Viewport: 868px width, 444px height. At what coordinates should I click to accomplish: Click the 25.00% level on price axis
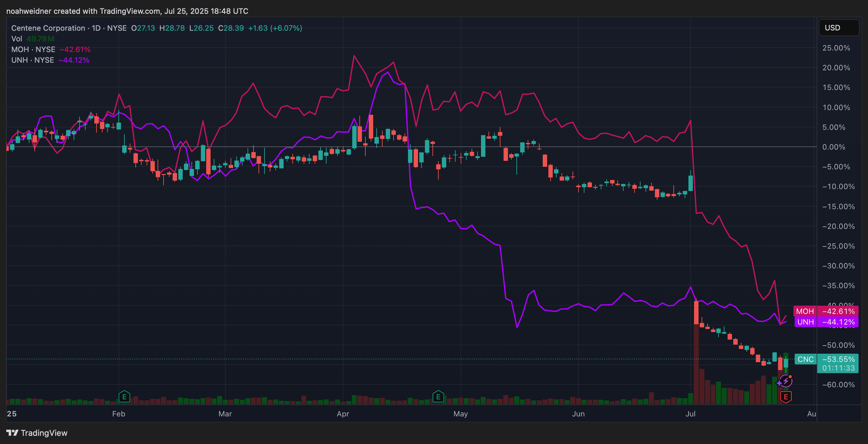(836, 48)
